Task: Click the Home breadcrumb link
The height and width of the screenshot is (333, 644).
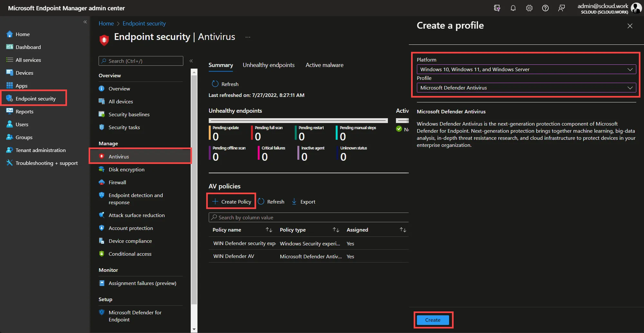Action: (x=106, y=24)
